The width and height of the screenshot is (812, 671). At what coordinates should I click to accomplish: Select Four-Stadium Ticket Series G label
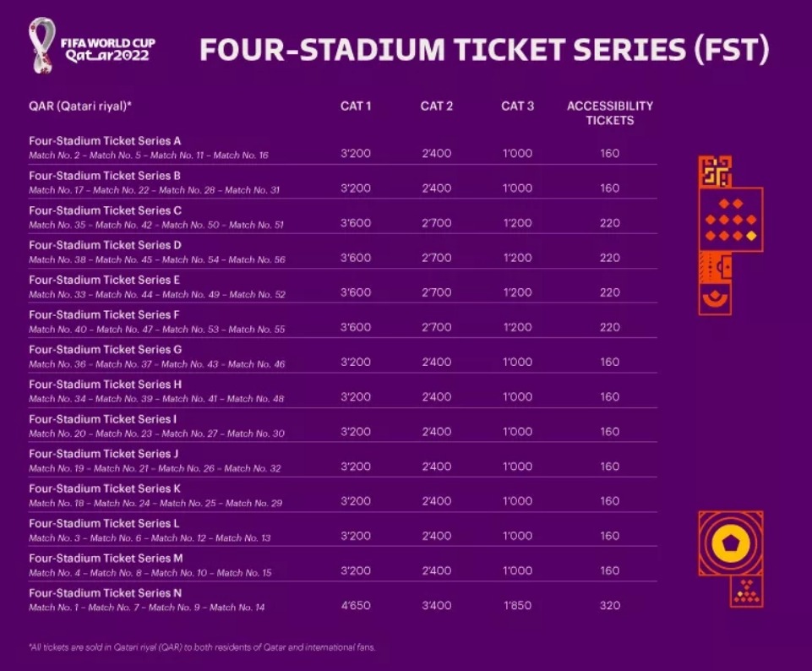click(105, 349)
